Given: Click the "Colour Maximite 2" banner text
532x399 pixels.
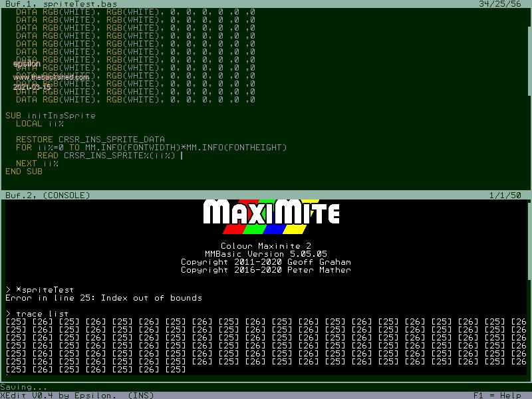Looking at the screenshot, I should (x=266, y=245).
